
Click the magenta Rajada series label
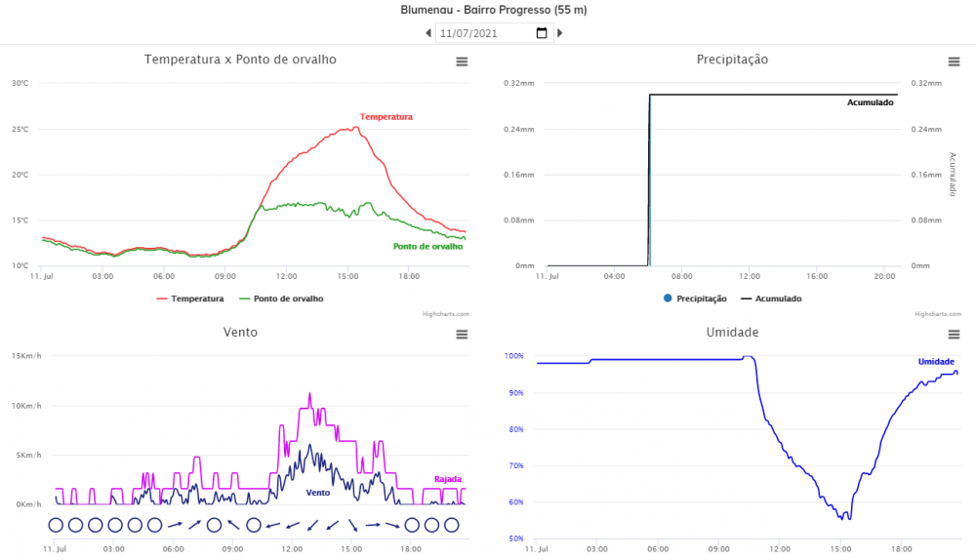point(447,479)
